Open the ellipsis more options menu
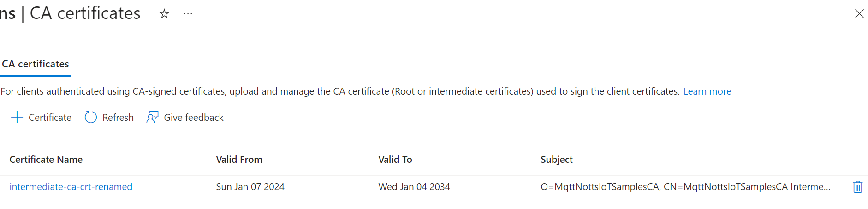 [x=188, y=14]
